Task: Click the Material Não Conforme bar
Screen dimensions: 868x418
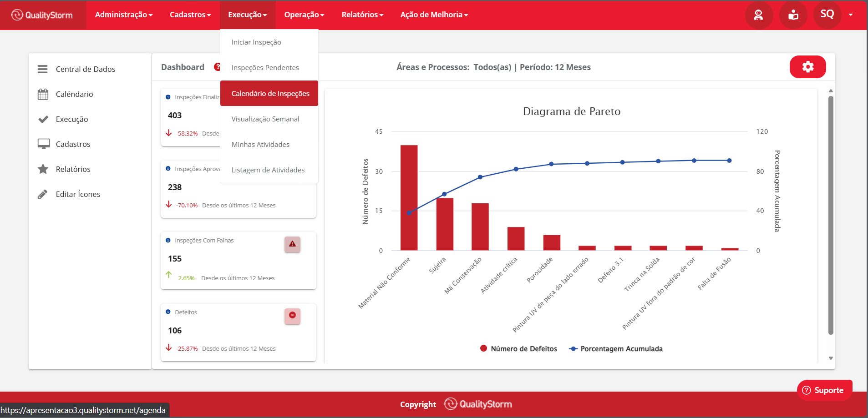Action: click(409, 198)
